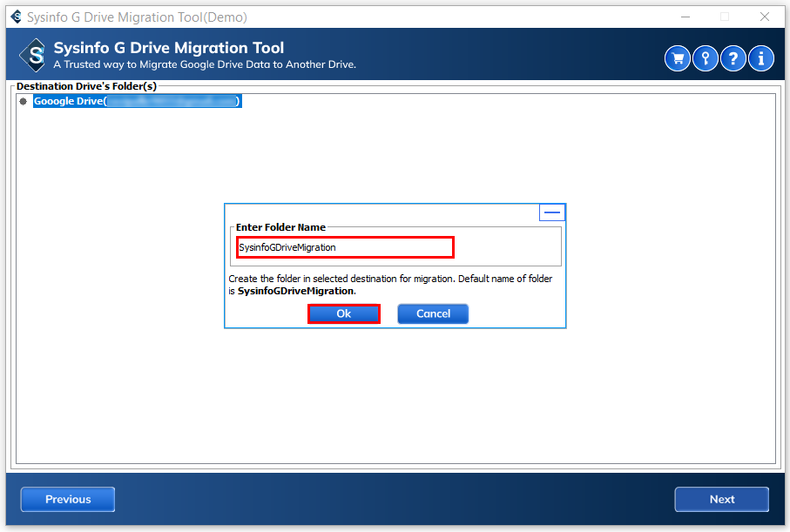Minimize the Sysinfo application window

[x=685, y=17]
